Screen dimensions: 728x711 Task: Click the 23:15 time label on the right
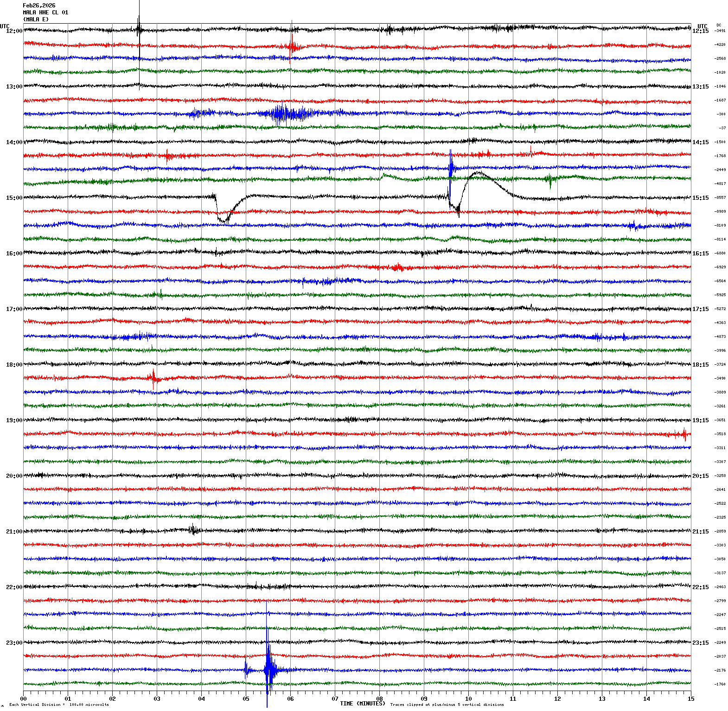(700, 643)
